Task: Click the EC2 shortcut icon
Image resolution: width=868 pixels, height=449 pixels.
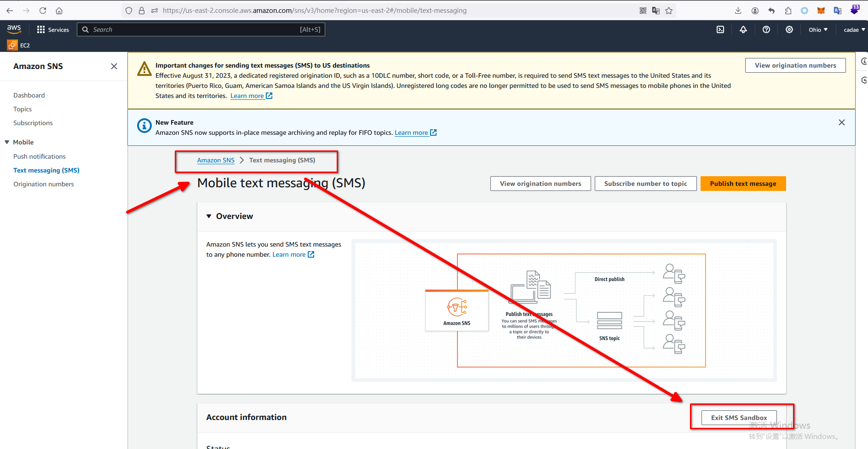Action: 12,45
